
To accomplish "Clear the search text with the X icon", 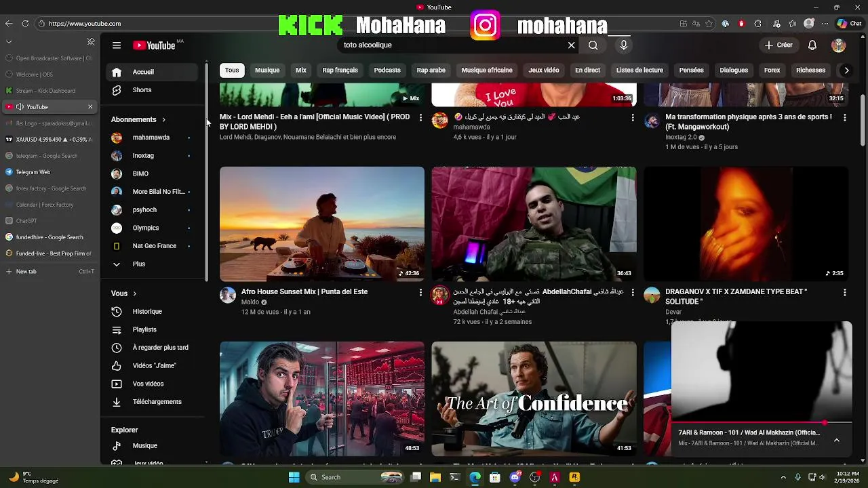I will pos(571,45).
